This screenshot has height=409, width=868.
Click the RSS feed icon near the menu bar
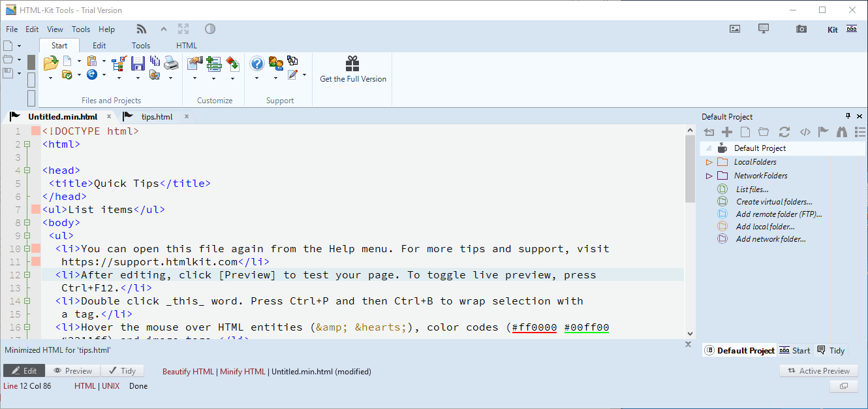pyautogui.click(x=142, y=29)
